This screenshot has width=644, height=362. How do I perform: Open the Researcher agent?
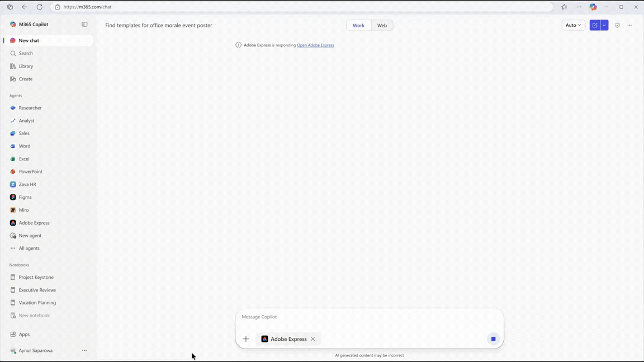(x=30, y=107)
